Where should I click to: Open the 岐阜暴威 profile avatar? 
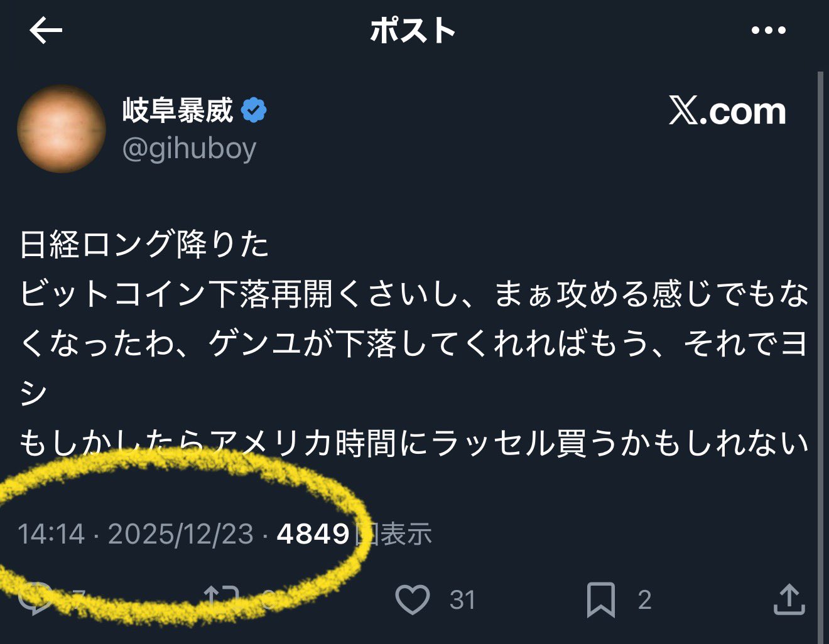click(x=62, y=129)
